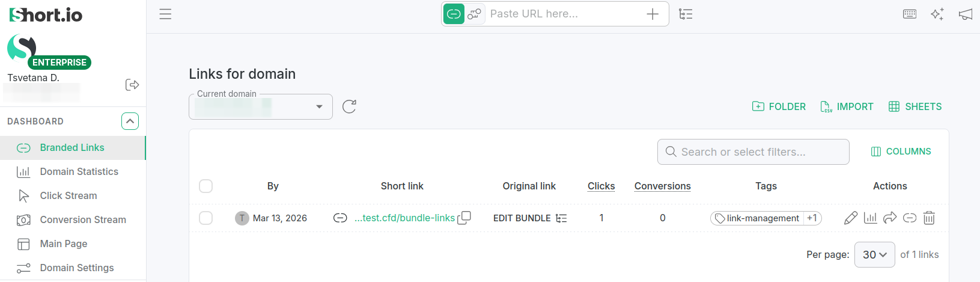
Task: Check the bundle-links row checkbox
Action: point(205,218)
